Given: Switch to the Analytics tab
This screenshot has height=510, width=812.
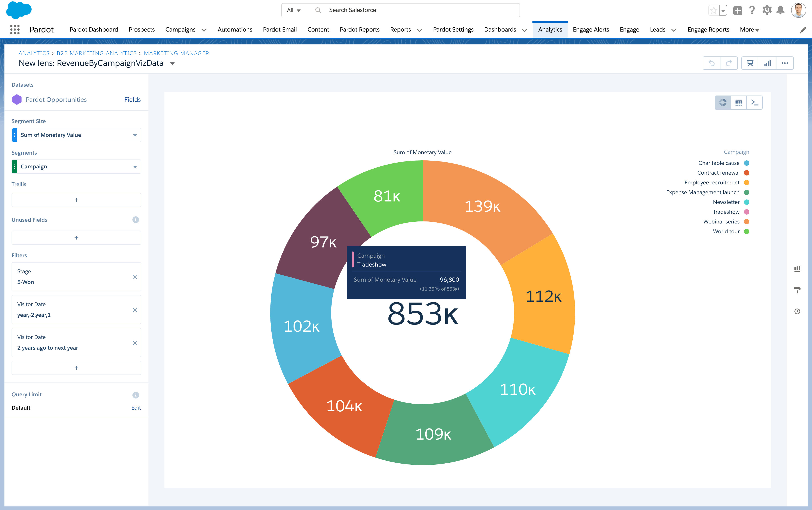Looking at the screenshot, I should coord(550,29).
